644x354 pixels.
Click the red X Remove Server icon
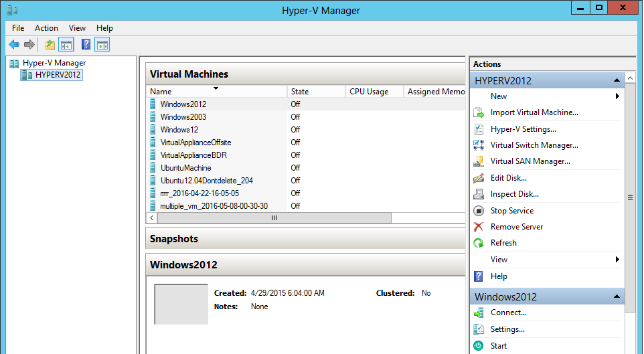[x=479, y=227]
